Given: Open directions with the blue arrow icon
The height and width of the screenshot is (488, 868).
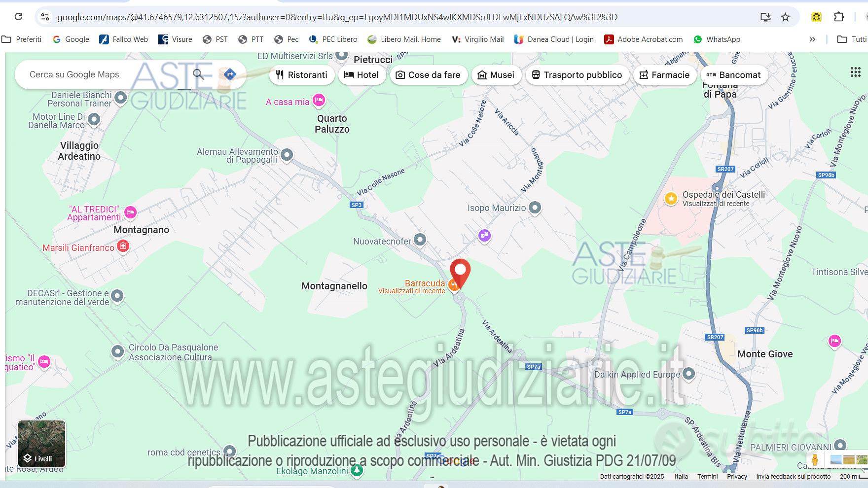Looking at the screenshot, I should click(x=230, y=74).
